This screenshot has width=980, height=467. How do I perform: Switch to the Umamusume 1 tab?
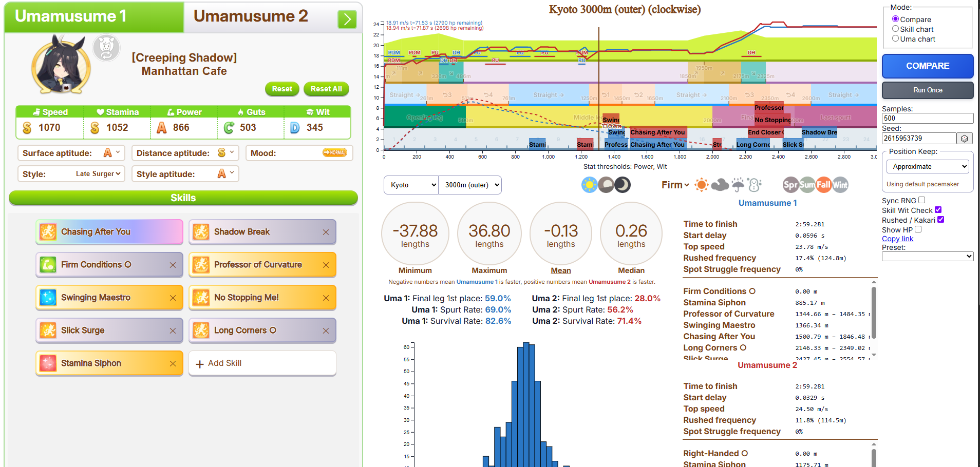(94, 17)
